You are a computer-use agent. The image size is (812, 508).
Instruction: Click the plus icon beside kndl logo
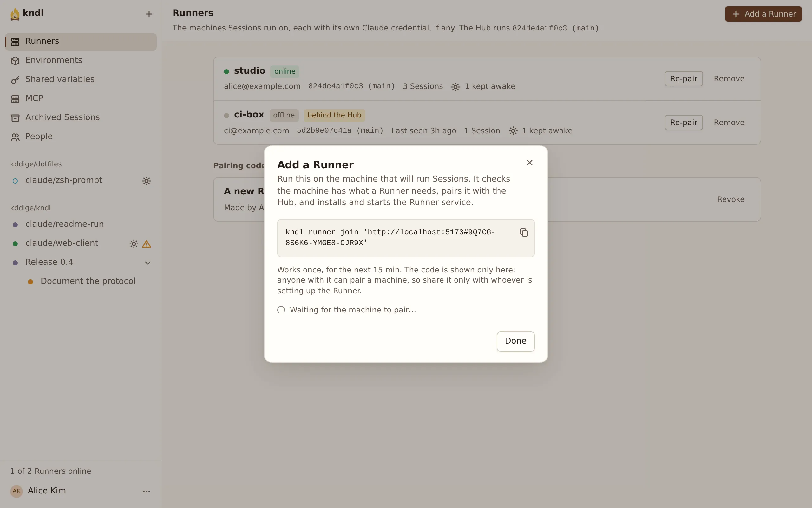tap(149, 14)
